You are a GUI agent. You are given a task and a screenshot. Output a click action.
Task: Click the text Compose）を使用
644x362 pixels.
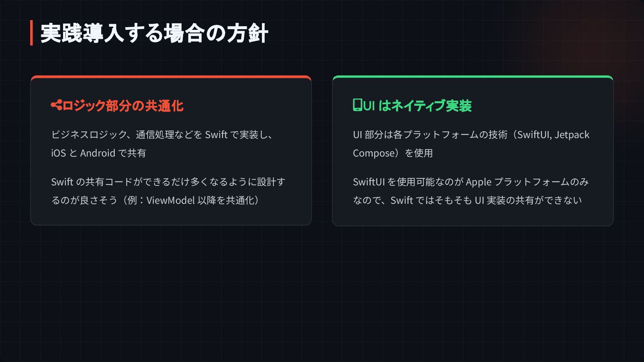coord(392,153)
